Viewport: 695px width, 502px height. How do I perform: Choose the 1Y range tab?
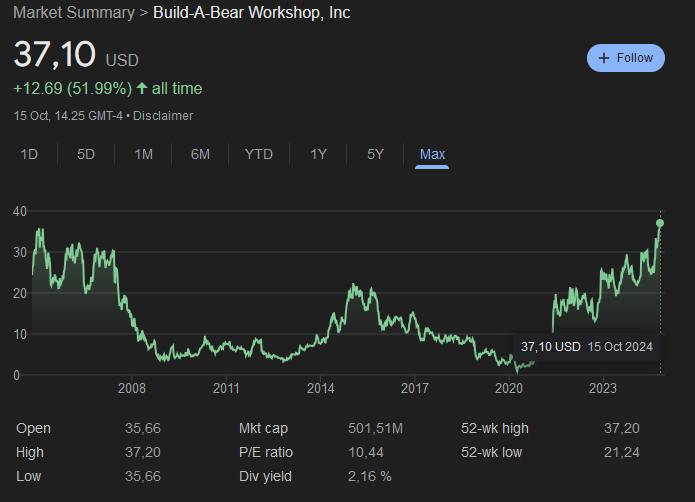[318, 154]
